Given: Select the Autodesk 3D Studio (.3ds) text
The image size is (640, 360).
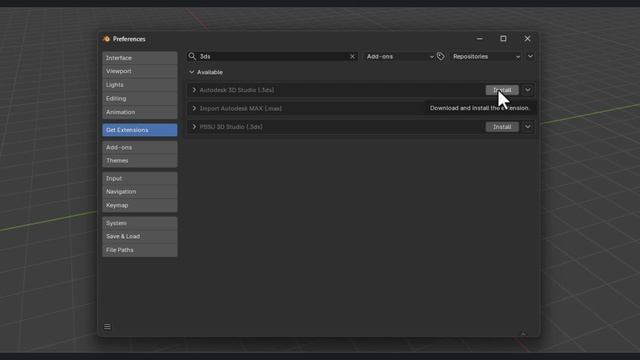Looking at the screenshot, I should [x=237, y=90].
